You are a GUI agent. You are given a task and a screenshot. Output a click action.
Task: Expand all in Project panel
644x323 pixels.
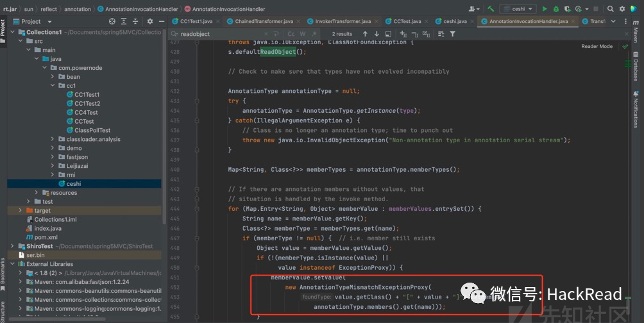(x=124, y=21)
